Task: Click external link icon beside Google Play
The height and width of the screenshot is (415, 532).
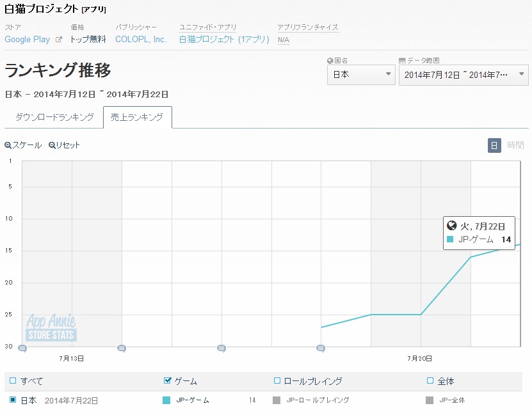Action: (59, 40)
